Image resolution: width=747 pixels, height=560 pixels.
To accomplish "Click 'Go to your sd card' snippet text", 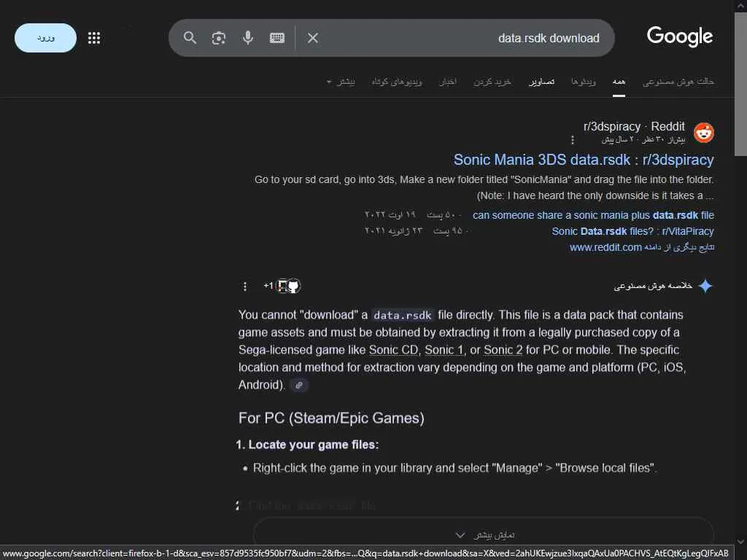I will tap(484, 187).
